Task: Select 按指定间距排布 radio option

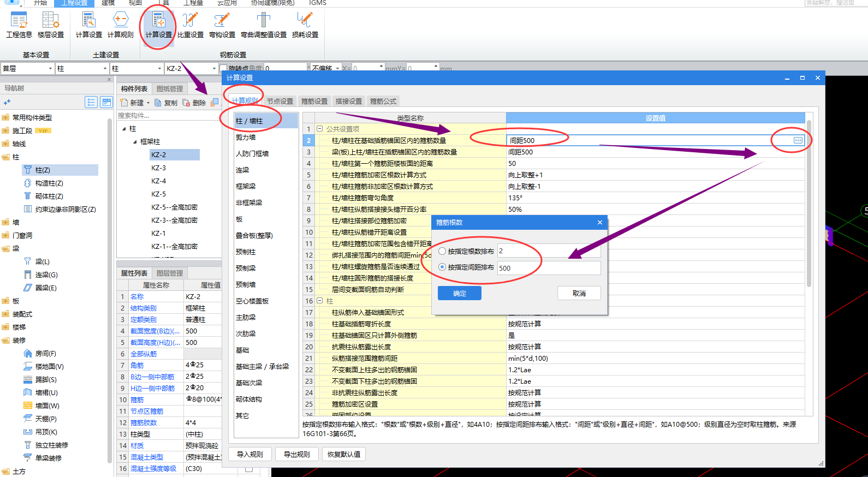Action: [442, 267]
